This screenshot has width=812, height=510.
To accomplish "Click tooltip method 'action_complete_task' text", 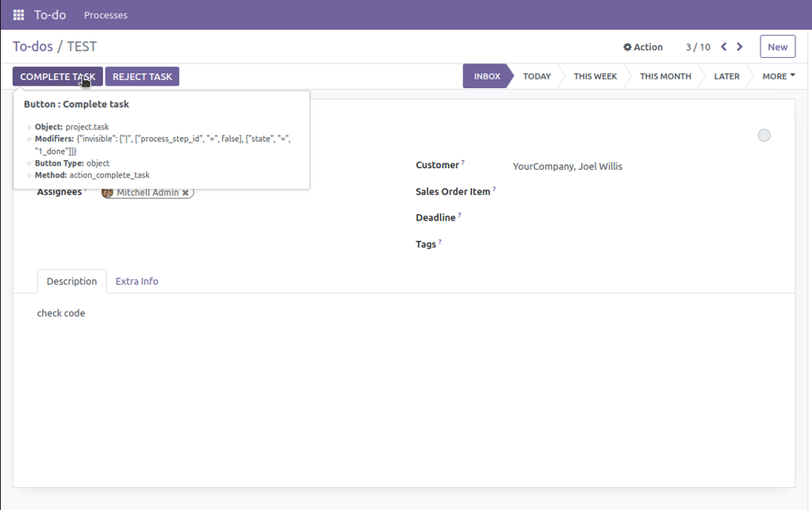I will tap(109, 175).
